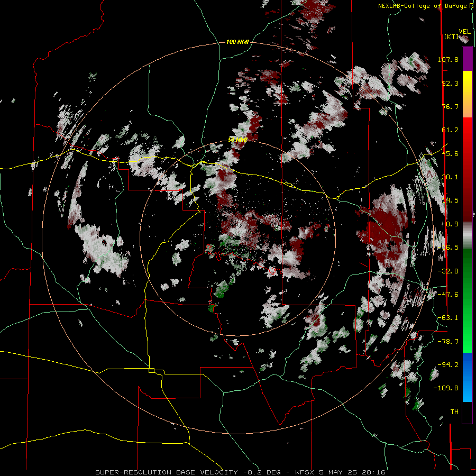Click the yellow square marker at the highway junction
This screenshot has width=476, height=476.
coord(151,370)
